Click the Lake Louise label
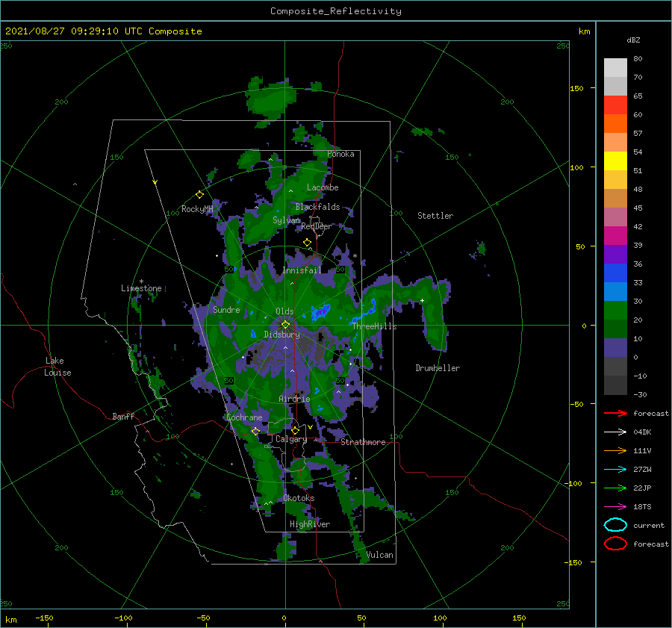This screenshot has width=672, height=628. [57, 367]
